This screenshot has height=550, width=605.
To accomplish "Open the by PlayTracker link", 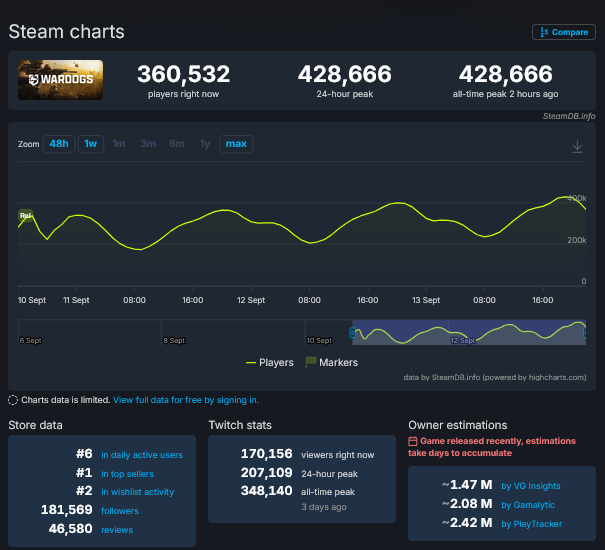I will tap(531, 524).
